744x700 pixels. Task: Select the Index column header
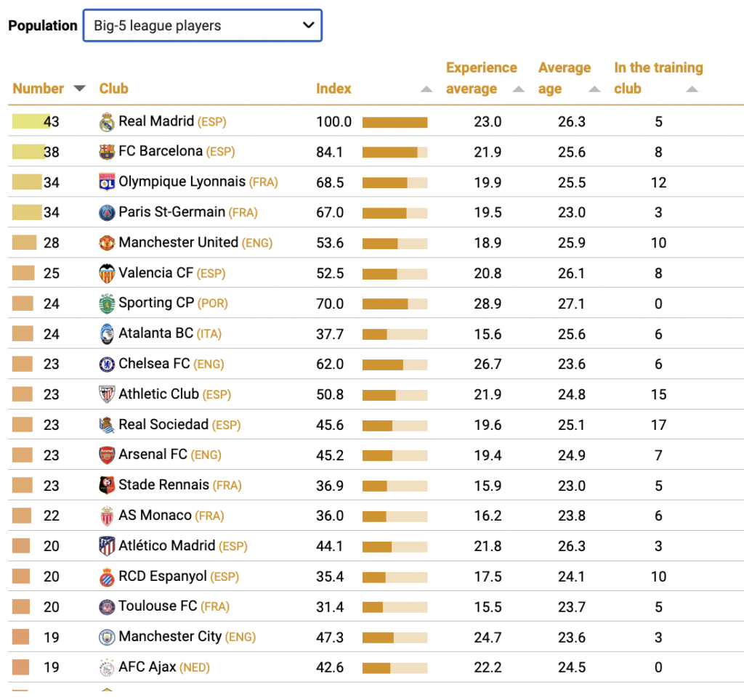333,89
